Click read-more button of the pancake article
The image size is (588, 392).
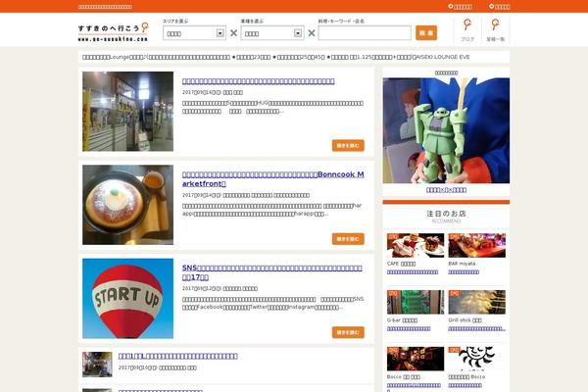348,239
